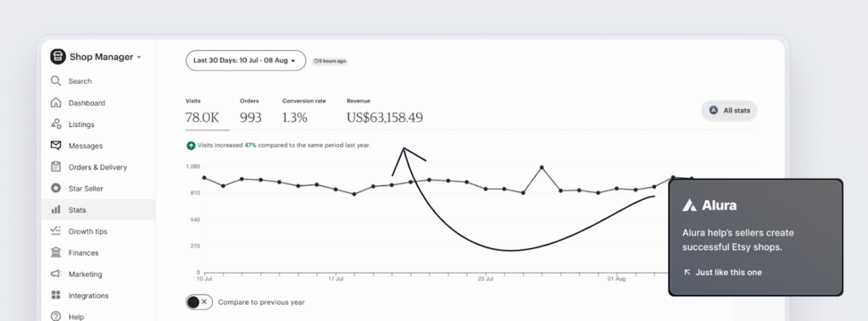Click the 5 hours ago refresh badge
Screen dimensions: 868x321
click(x=330, y=61)
